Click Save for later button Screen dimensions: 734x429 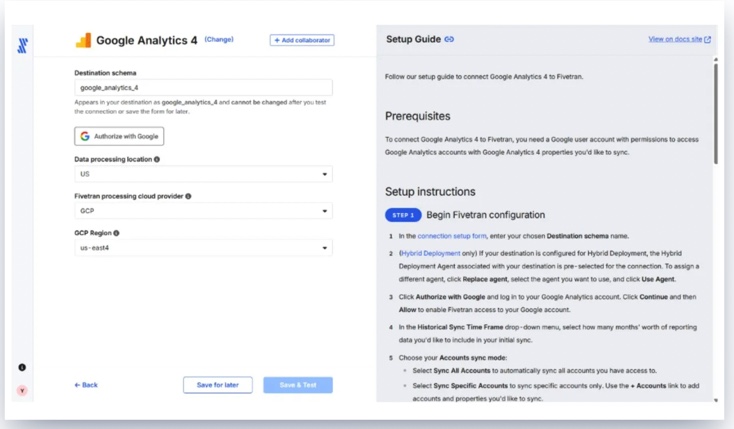[x=218, y=385]
